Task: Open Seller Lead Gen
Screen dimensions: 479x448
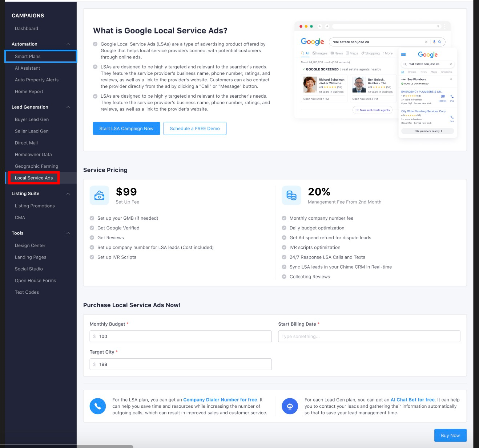Action: [32, 131]
